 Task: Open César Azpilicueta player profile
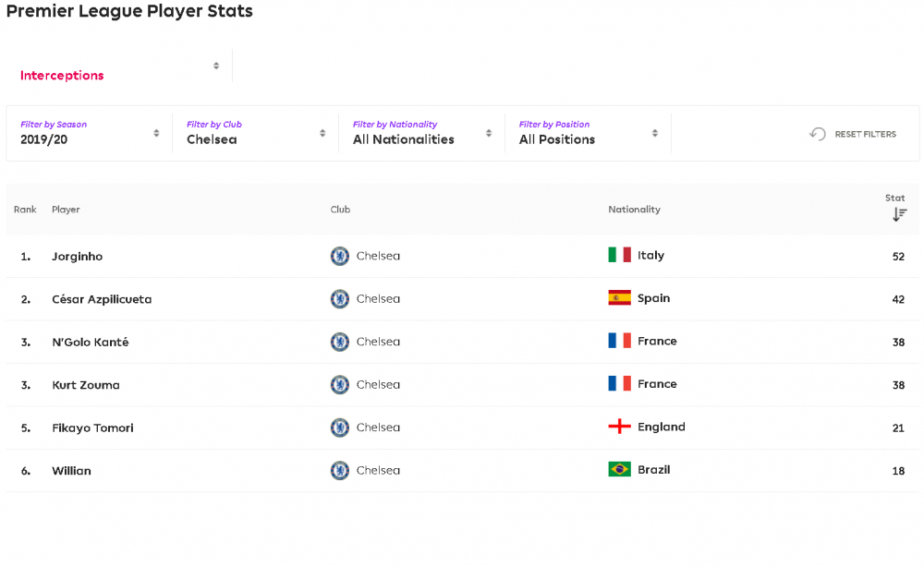tap(102, 299)
